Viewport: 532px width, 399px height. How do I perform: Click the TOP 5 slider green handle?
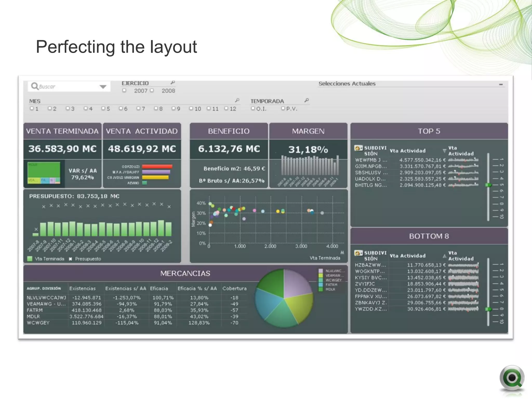(488, 185)
